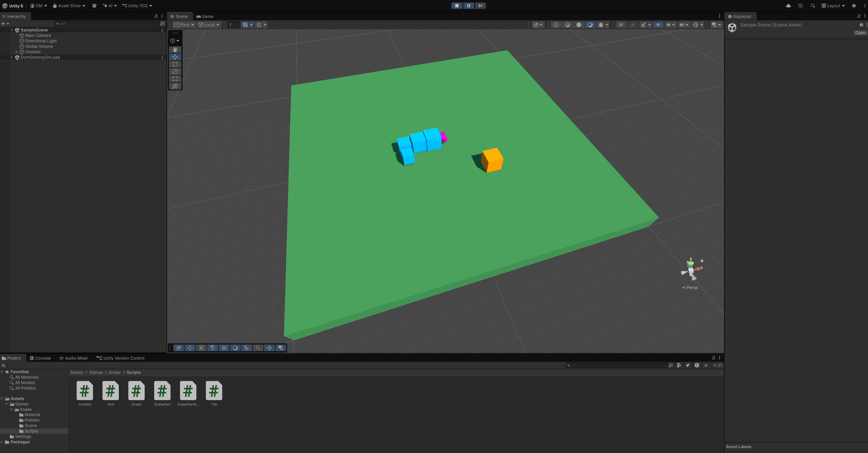Select the Scale tool
The width and height of the screenshot is (868, 453).
tap(175, 72)
